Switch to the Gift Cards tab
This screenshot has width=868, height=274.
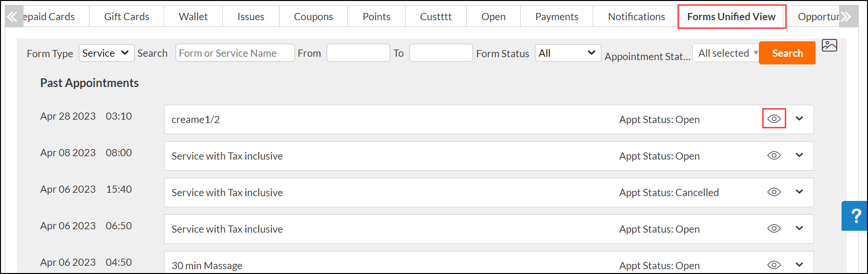(127, 17)
